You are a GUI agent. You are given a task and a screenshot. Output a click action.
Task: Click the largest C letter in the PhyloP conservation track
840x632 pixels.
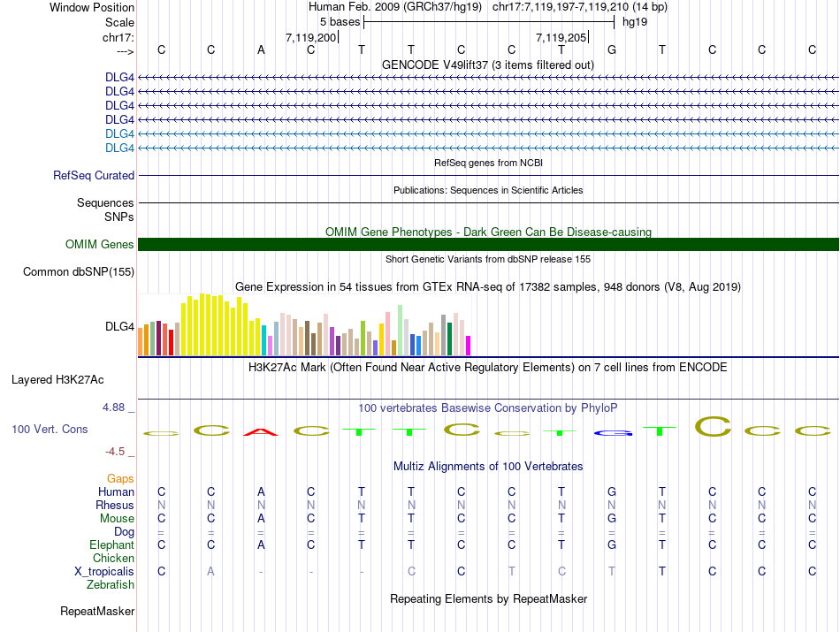point(713,426)
